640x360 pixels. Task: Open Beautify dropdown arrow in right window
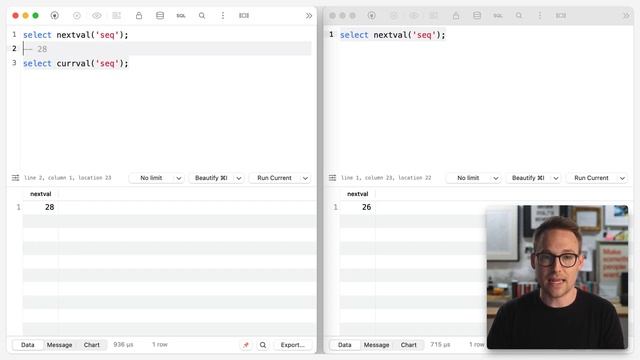point(556,178)
